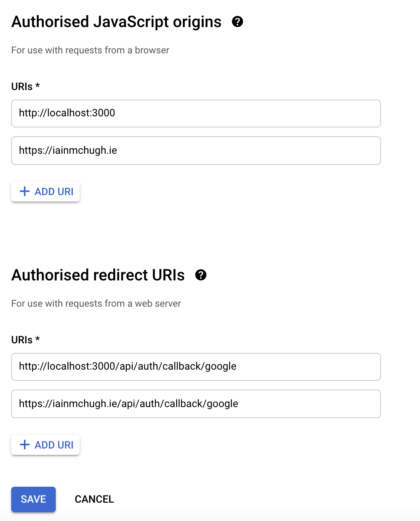The image size is (420, 521).
Task: Select the iainmchugh.ie callback/google redirect field
Action: [x=196, y=404]
